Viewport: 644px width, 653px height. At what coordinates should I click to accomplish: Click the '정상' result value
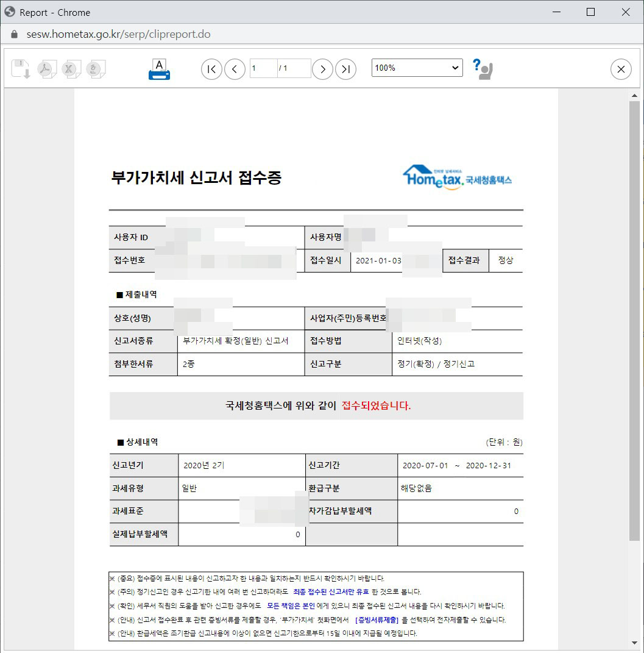pyautogui.click(x=506, y=260)
